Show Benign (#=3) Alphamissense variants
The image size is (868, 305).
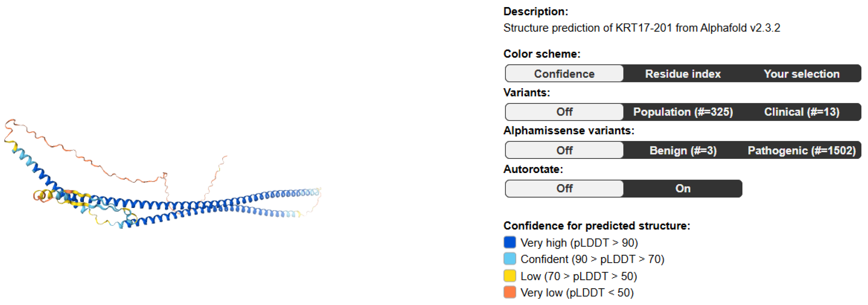click(x=683, y=150)
